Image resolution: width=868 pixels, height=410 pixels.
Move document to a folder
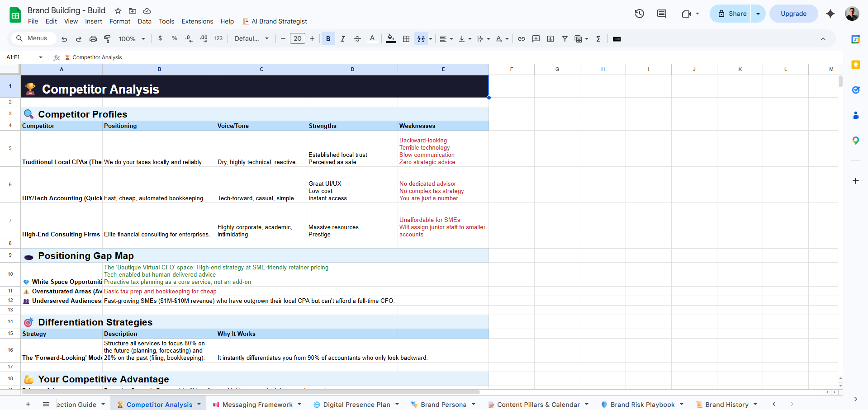[133, 11]
